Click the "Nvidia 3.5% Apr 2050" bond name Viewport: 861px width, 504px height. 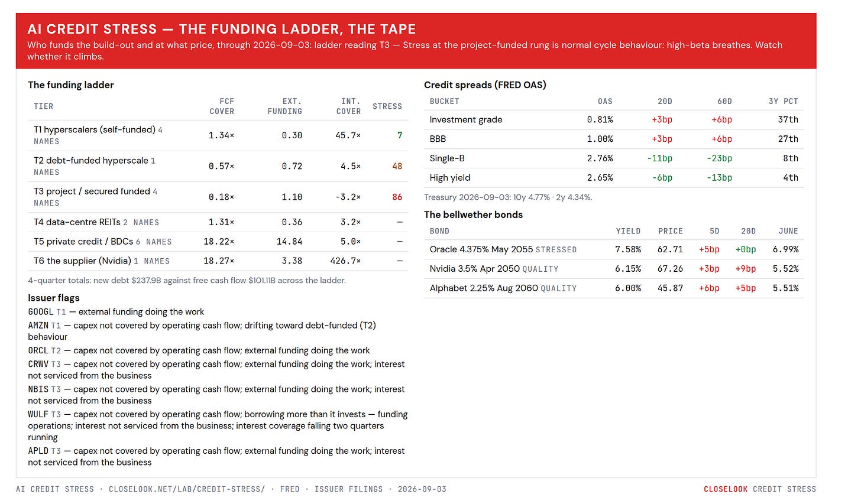[x=475, y=269]
